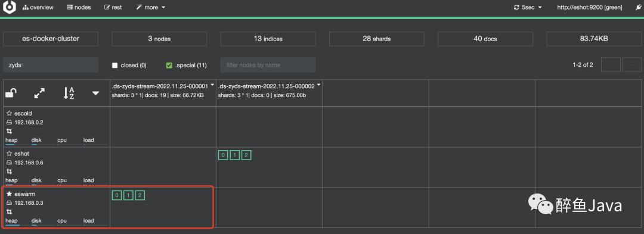Click the filter nodes by name field
This screenshot has width=644, height=234.
tap(268, 65)
